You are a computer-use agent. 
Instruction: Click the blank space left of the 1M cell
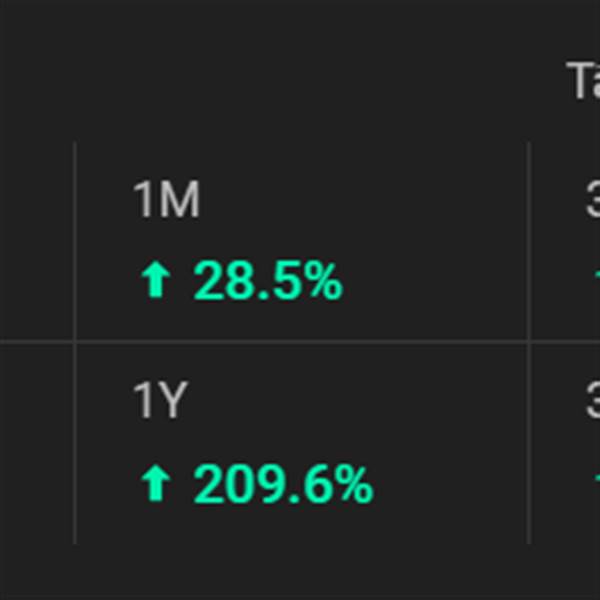pyautogui.click(x=36, y=242)
